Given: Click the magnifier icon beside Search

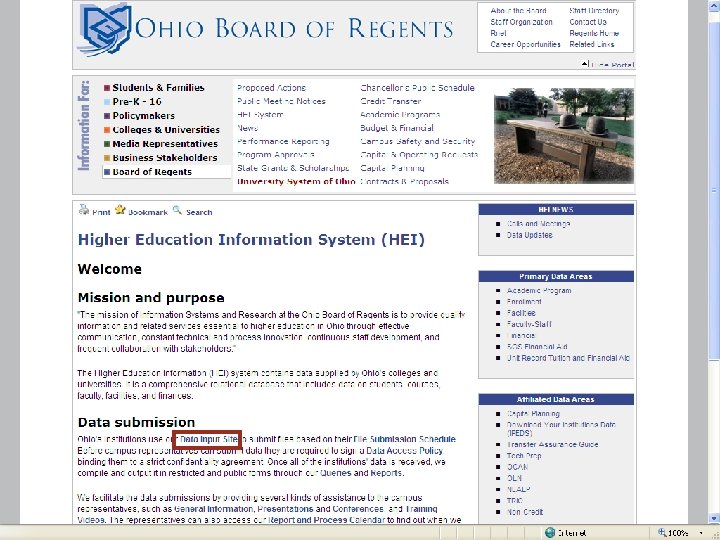Looking at the screenshot, I should pyautogui.click(x=177, y=210).
